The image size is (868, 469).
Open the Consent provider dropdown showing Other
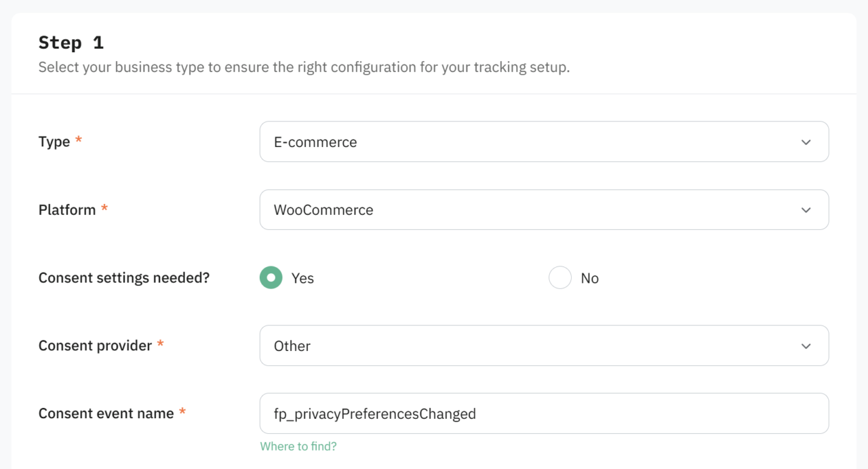(x=544, y=346)
